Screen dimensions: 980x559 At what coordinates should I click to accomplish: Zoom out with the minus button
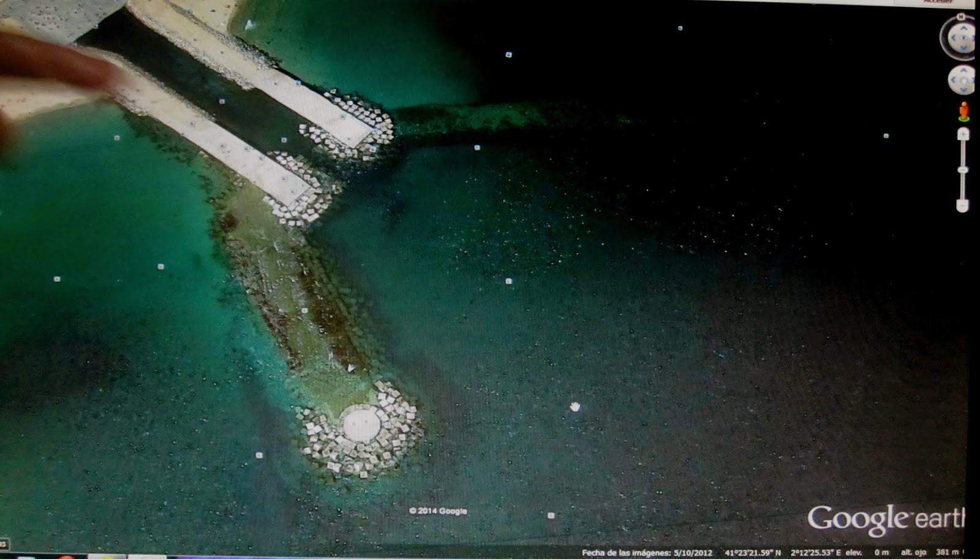click(963, 205)
